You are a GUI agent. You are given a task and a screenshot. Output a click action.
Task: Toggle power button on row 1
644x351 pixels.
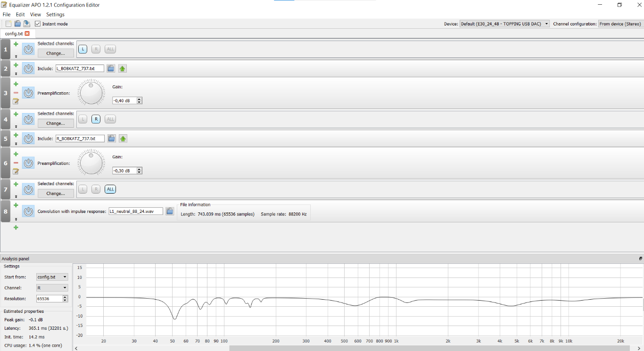(28, 49)
